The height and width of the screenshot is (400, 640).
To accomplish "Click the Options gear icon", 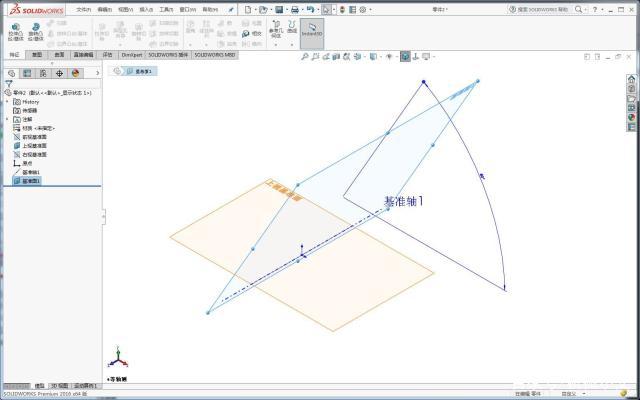I will 363,9.
